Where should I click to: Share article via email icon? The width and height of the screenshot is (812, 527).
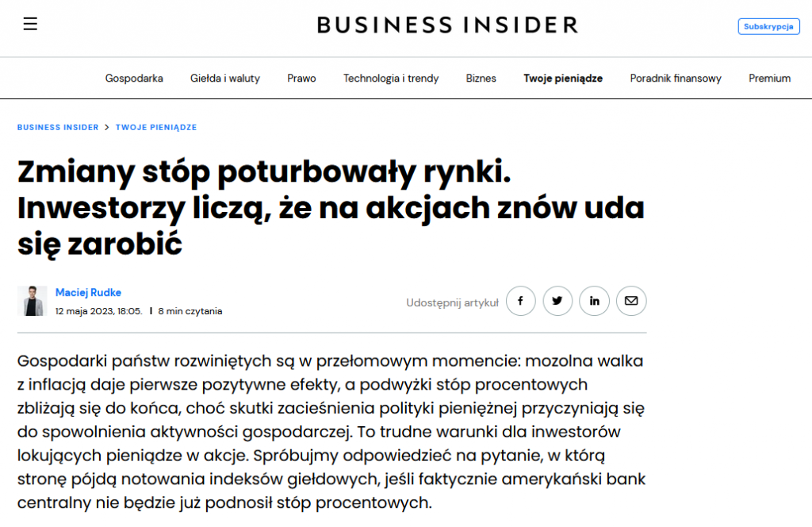pyautogui.click(x=630, y=301)
